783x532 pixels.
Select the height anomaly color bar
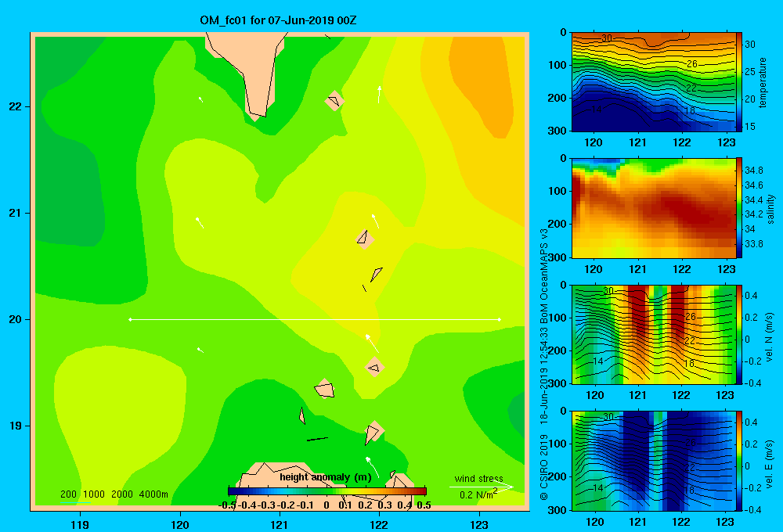(327, 491)
